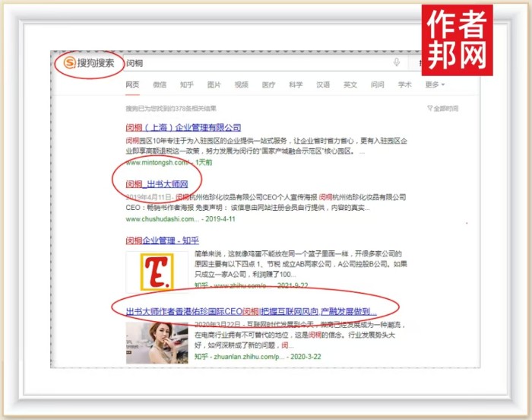Select the 视频 search tab
The height and width of the screenshot is (420, 532).
[242, 85]
